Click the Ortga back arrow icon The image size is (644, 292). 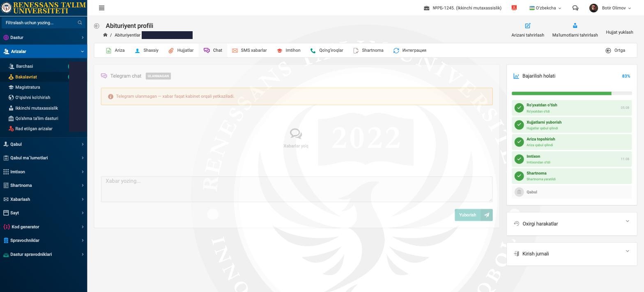pos(608,51)
